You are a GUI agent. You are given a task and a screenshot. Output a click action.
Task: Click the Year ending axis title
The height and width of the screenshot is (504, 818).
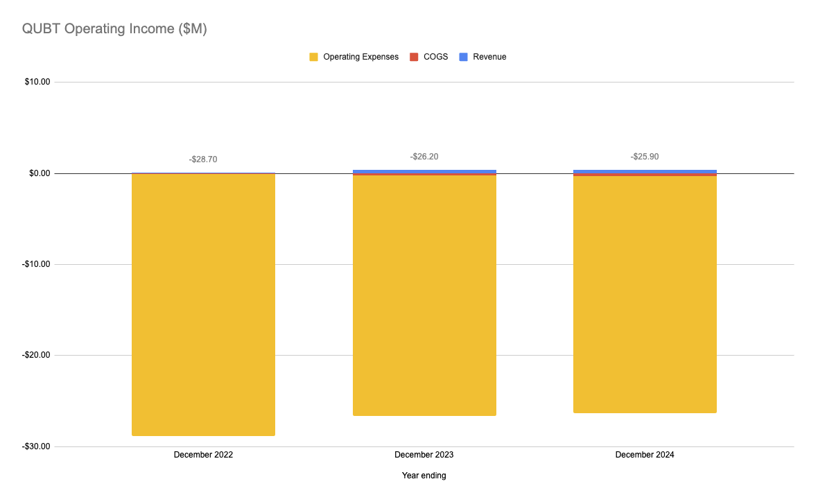424,476
